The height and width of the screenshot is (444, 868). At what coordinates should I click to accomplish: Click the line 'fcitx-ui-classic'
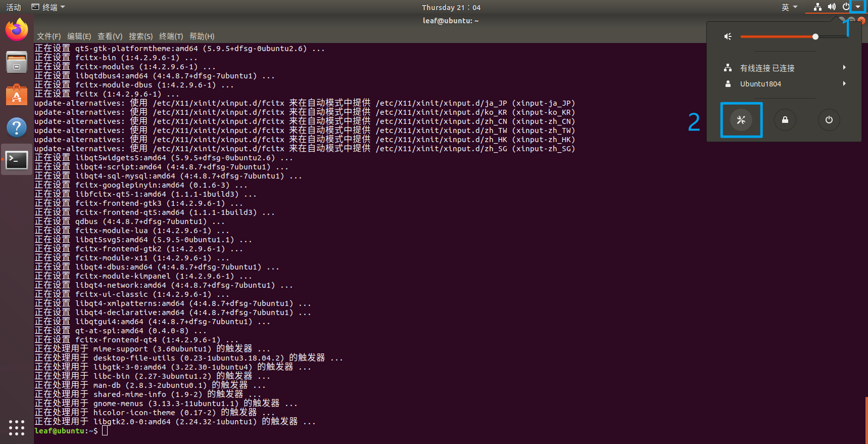[132, 294]
